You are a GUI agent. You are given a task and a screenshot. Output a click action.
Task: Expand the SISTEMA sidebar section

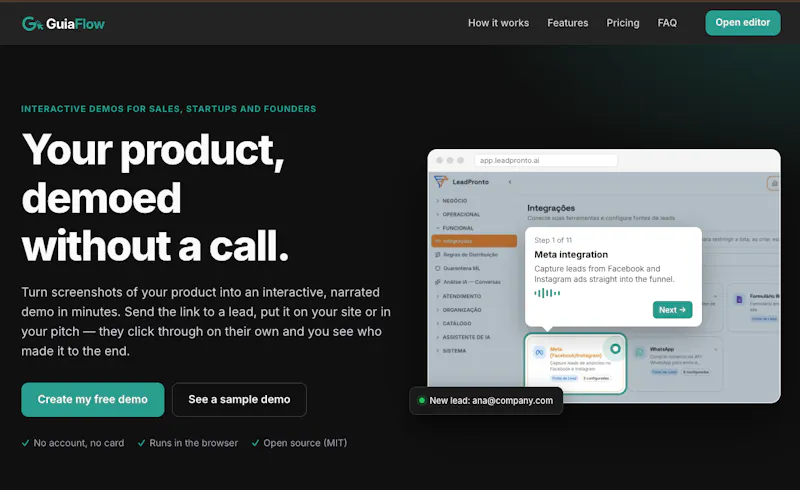tap(451, 351)
